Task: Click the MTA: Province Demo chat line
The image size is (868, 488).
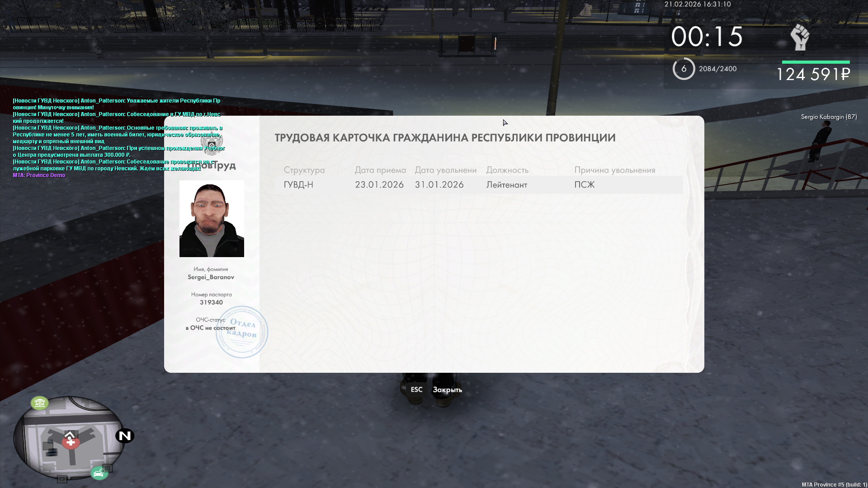Action: point(39,175)
